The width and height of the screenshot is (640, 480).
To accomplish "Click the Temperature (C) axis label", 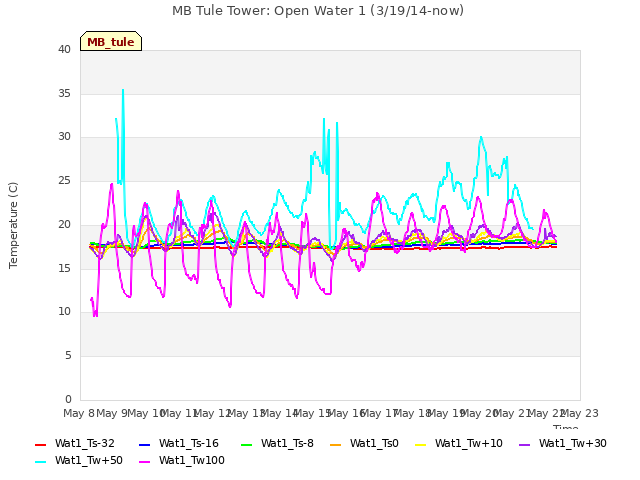I will tap(13, 225).
